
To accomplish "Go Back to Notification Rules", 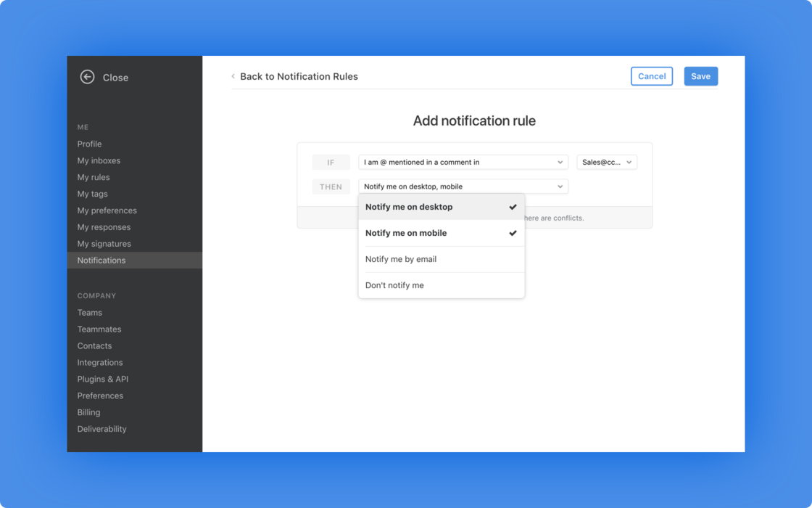I will 299,76.
